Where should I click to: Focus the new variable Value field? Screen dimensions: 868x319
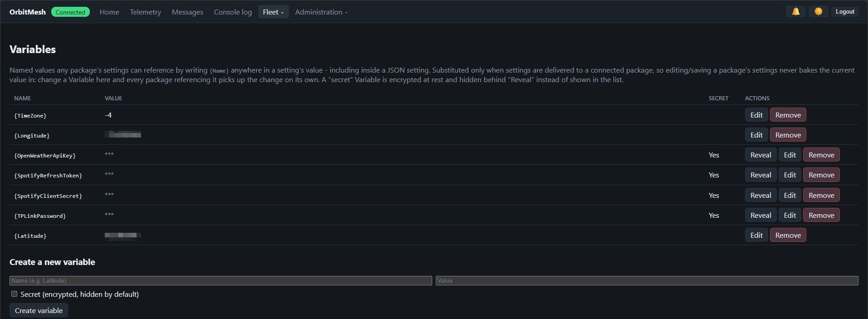[x=647, y=280]
